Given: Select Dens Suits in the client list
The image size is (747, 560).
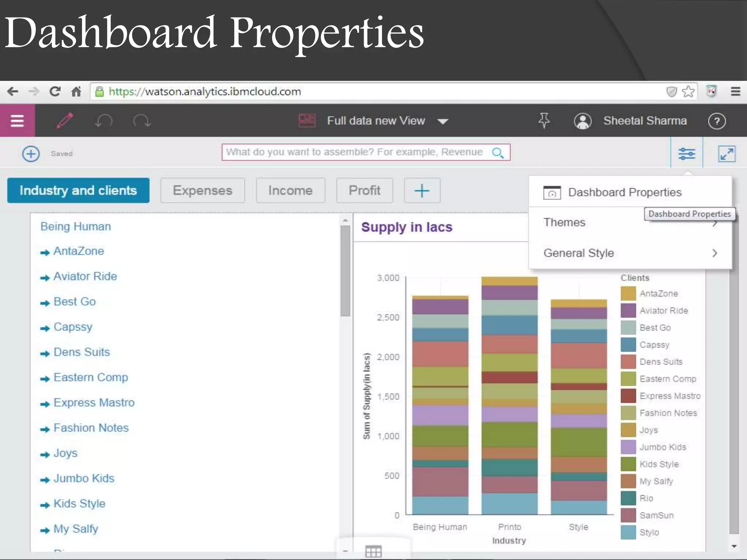Looking at the screenshot, I should tap(81, 352).
